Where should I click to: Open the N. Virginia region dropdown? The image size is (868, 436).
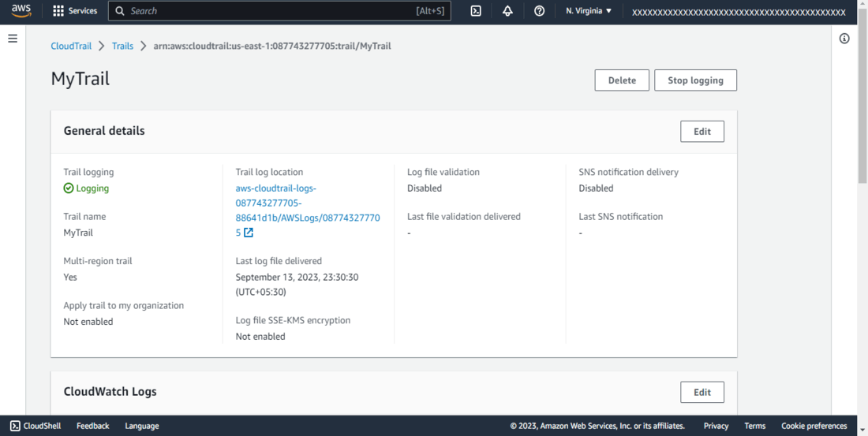589,11
